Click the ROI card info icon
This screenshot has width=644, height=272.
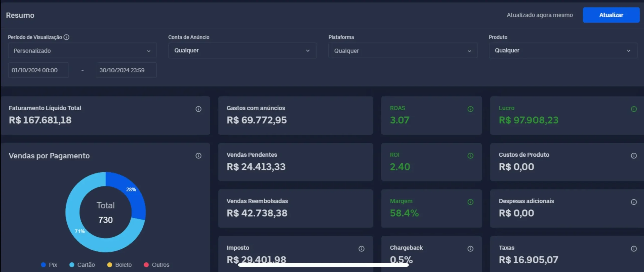(470, 156)
